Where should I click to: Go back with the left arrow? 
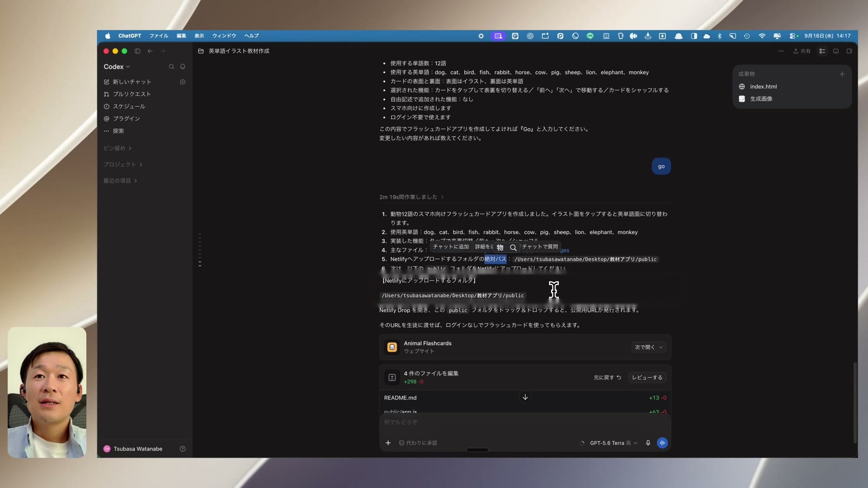[x=150, y=51]
